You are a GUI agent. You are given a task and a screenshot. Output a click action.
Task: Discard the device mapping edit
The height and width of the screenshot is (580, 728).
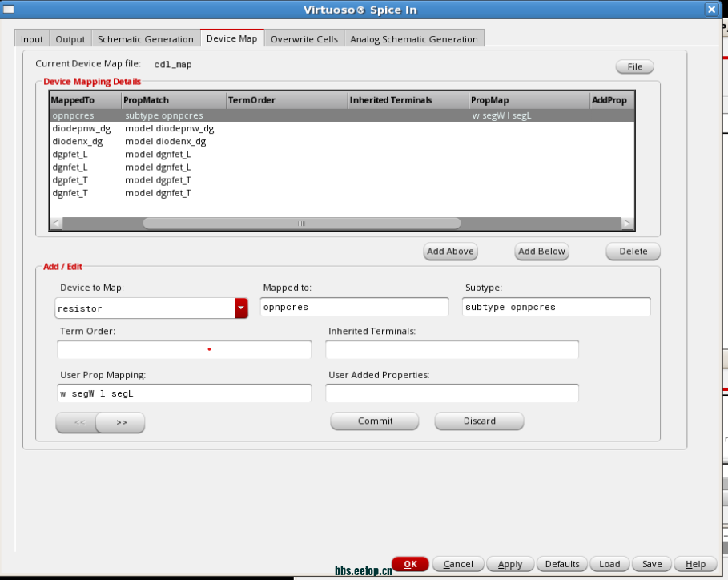click(479, 421)
